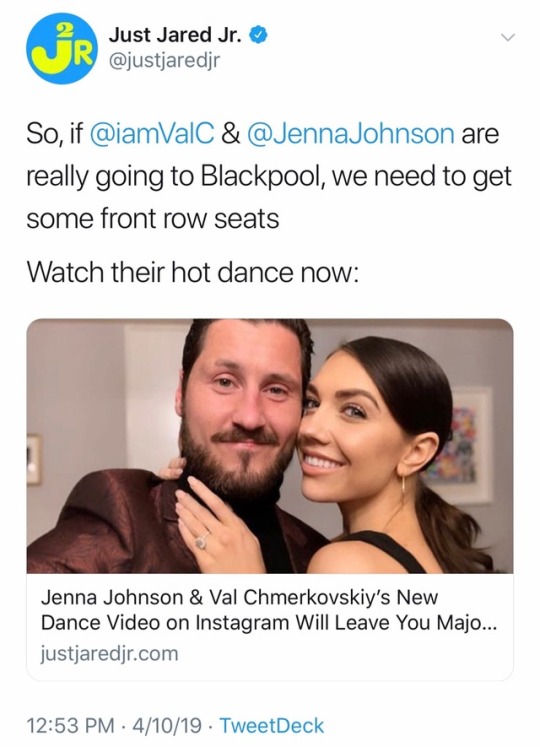Click the 12:53 PM timestamp
The height and width of the screenshot is (747, 540).
click(x=71, y=726)
